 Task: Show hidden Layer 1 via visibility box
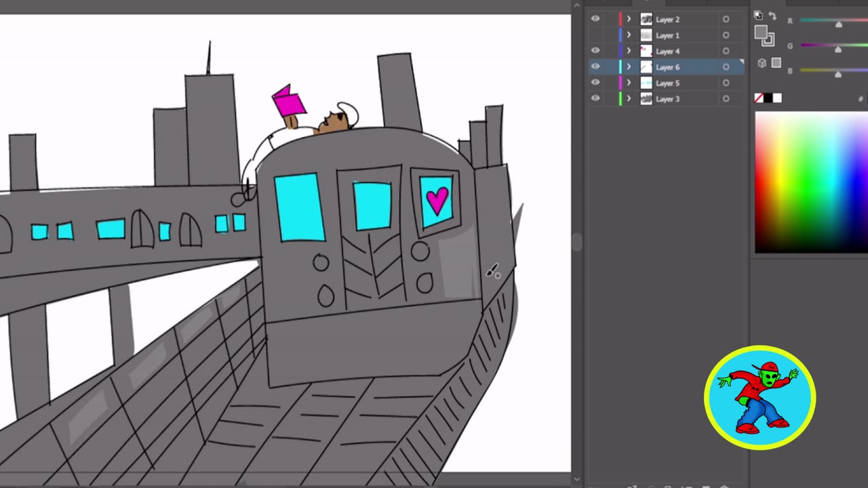point(595,35)
